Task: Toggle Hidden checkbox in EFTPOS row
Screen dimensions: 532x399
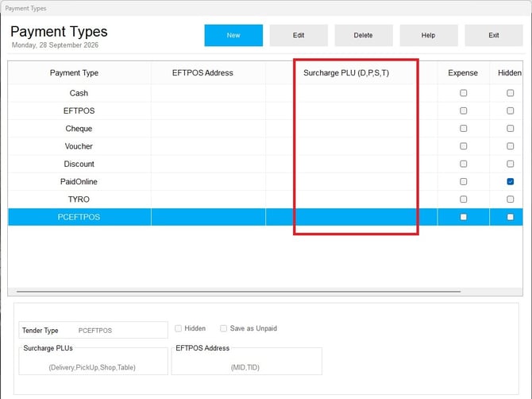Action: point(510,110)
